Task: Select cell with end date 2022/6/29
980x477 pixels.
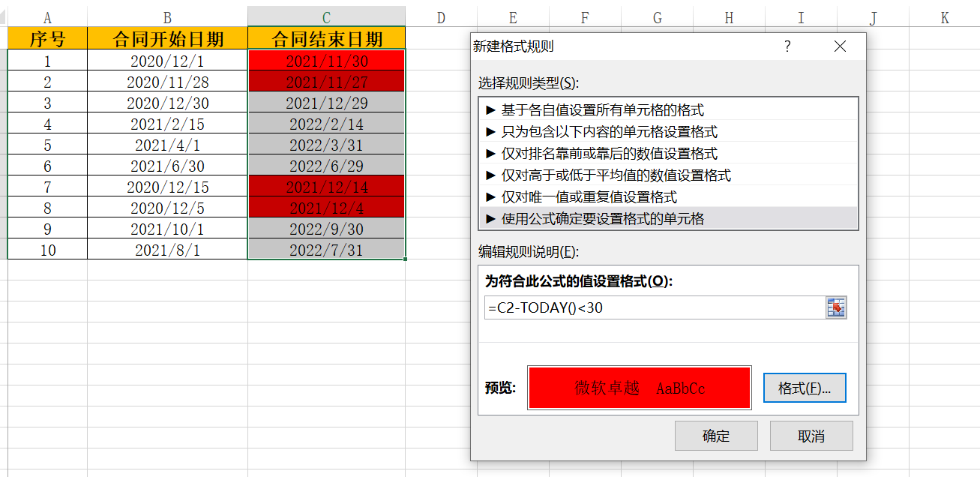Action: [327, 166]
